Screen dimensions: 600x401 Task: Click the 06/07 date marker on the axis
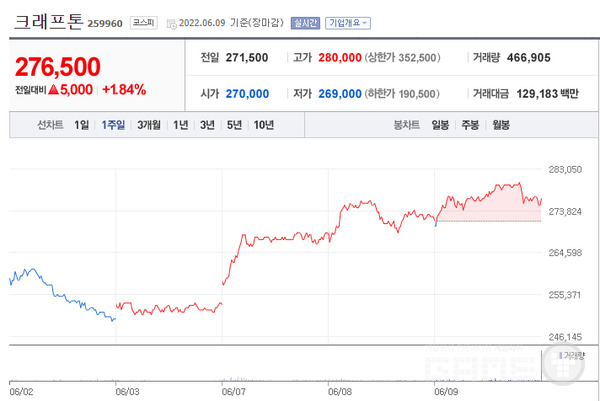pyautogui.click(x=232, y=392)
